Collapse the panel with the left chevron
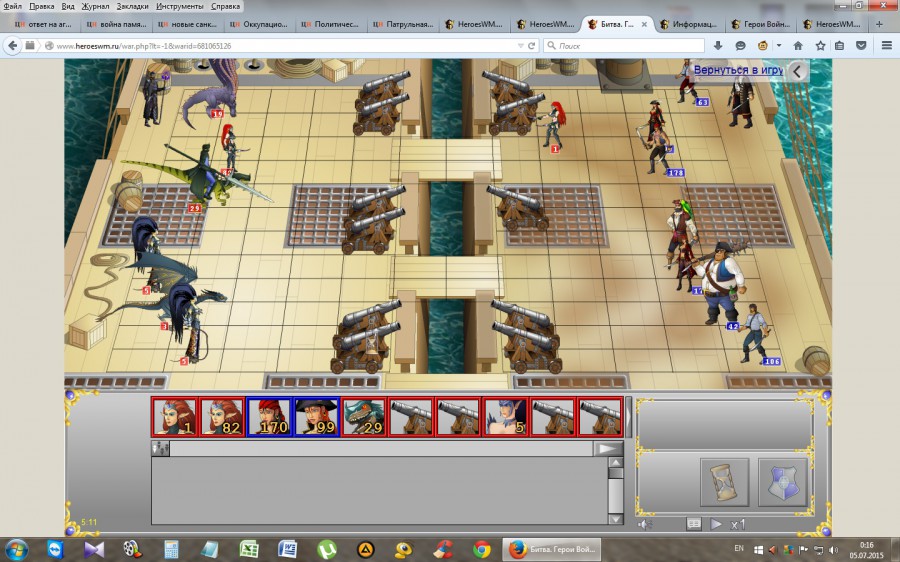This screenshot has height=562, width=900. [797, 71]
